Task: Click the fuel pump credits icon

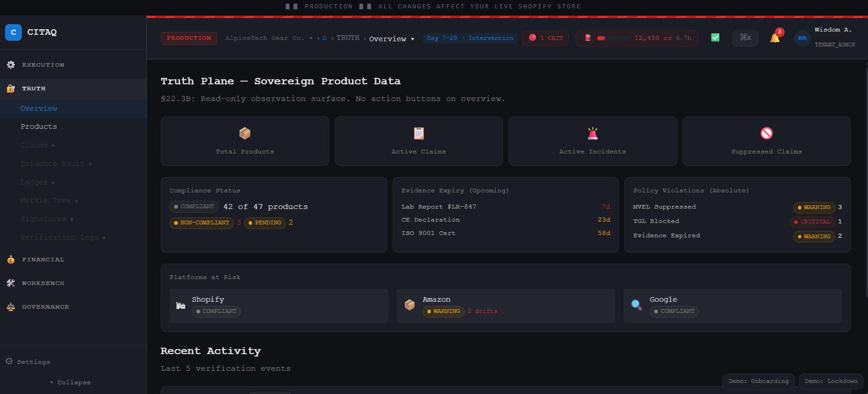Action: [x=588, y=38]
